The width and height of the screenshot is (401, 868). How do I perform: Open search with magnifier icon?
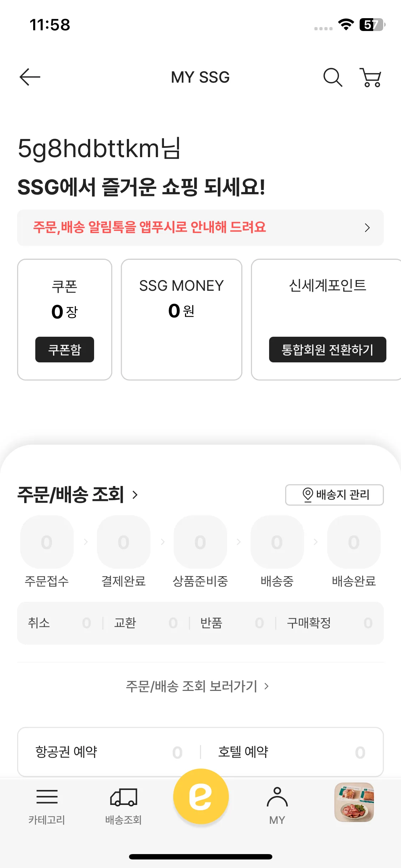[x=333, y=77]
